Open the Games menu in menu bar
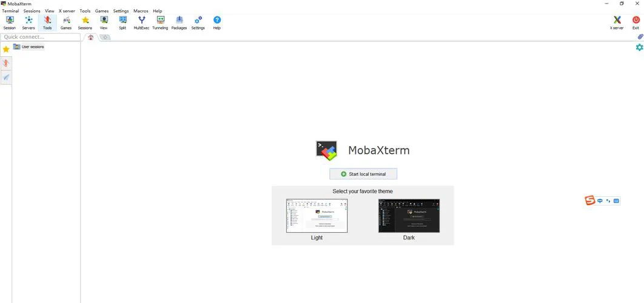Screen dimensions: 644x303 [102, 11]
